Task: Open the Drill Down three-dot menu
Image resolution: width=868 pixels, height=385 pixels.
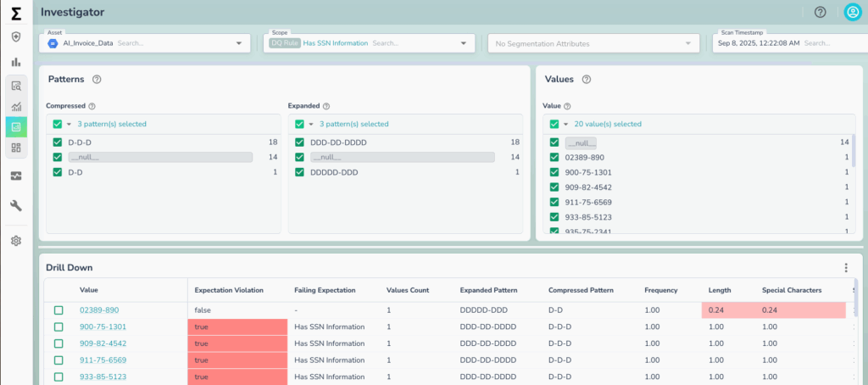Action: click(x=845, y=268)
